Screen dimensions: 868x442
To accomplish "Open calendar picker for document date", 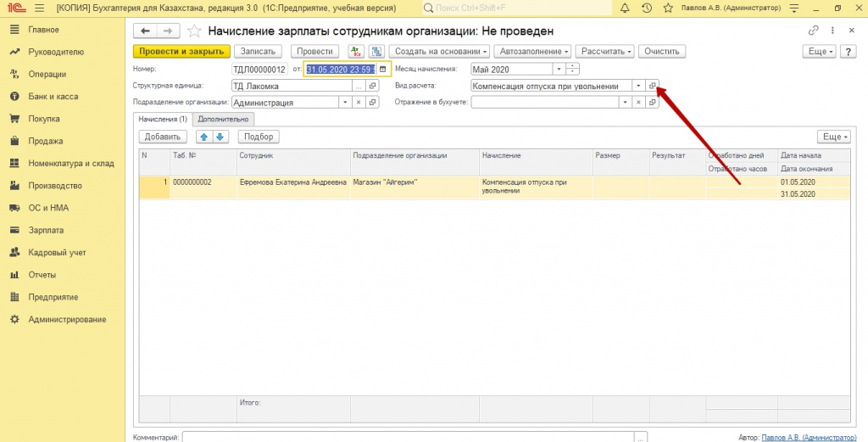I will 383,70.
